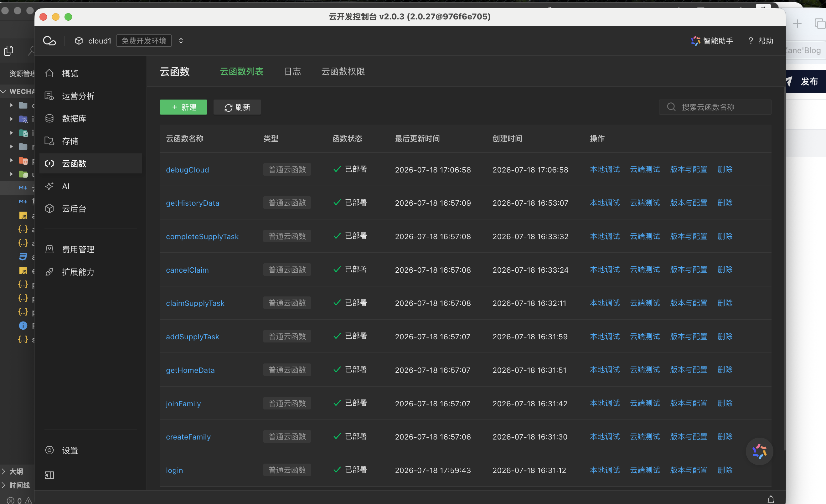Viewport: 826px width, 504px height.
Task: Click the explorer files icon in background editor
Action: point(9,51)
